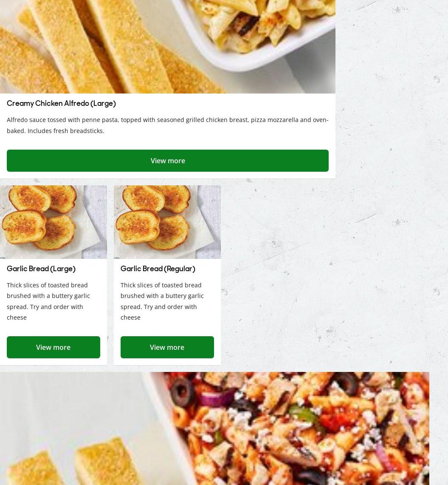The image size is (448, 485).
Task: Select the Garlic Bread (Large) heading
Action: click(x=41, y=269)
